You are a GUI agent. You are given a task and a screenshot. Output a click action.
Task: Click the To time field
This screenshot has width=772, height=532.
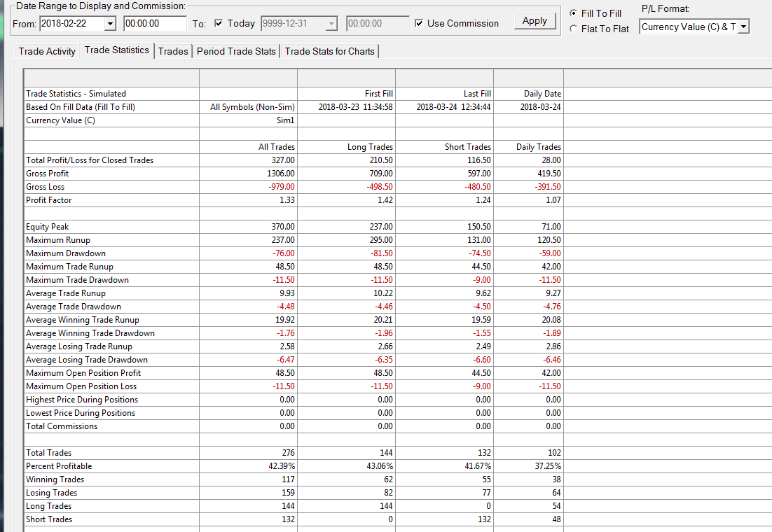click(x=378, y=24)
